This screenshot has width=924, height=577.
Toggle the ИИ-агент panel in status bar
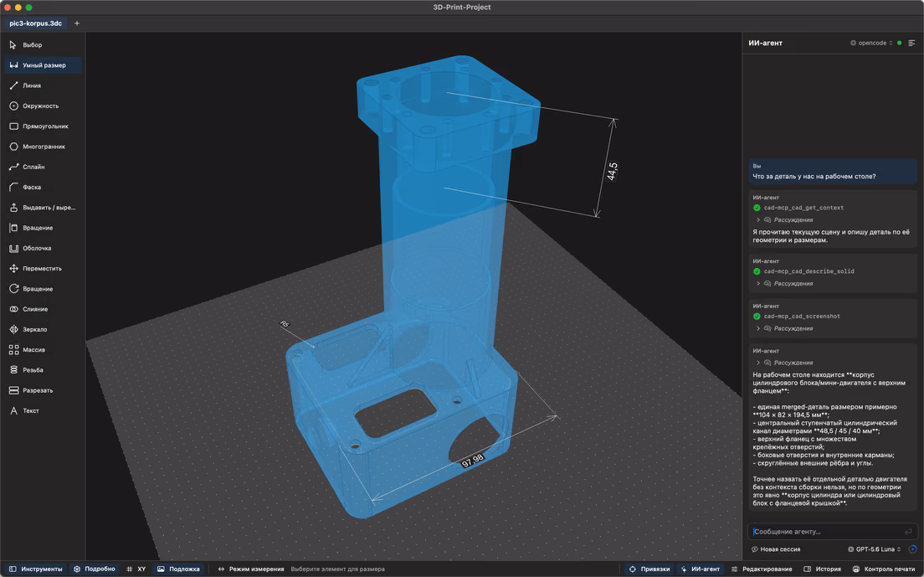(700, 569)
